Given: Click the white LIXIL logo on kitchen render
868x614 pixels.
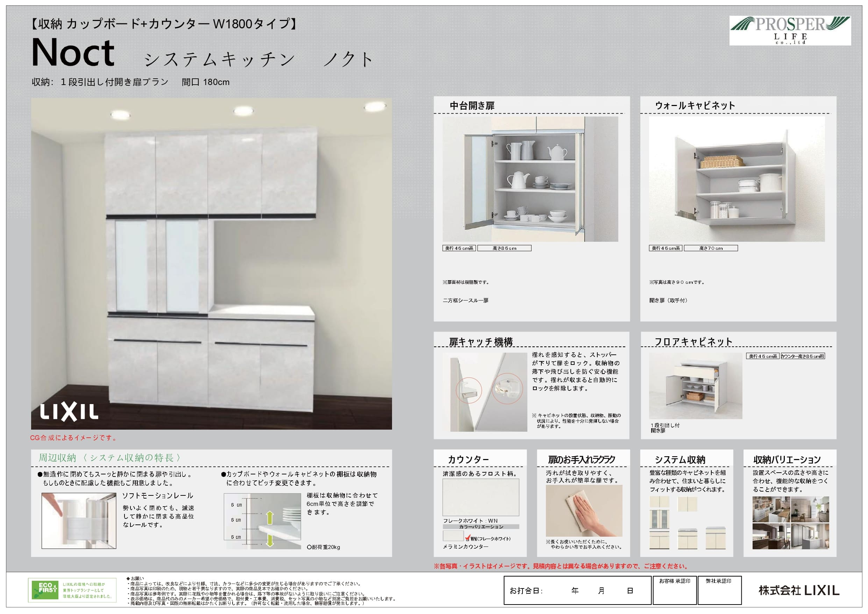Looking at the screenshot, I should (69, 412).
